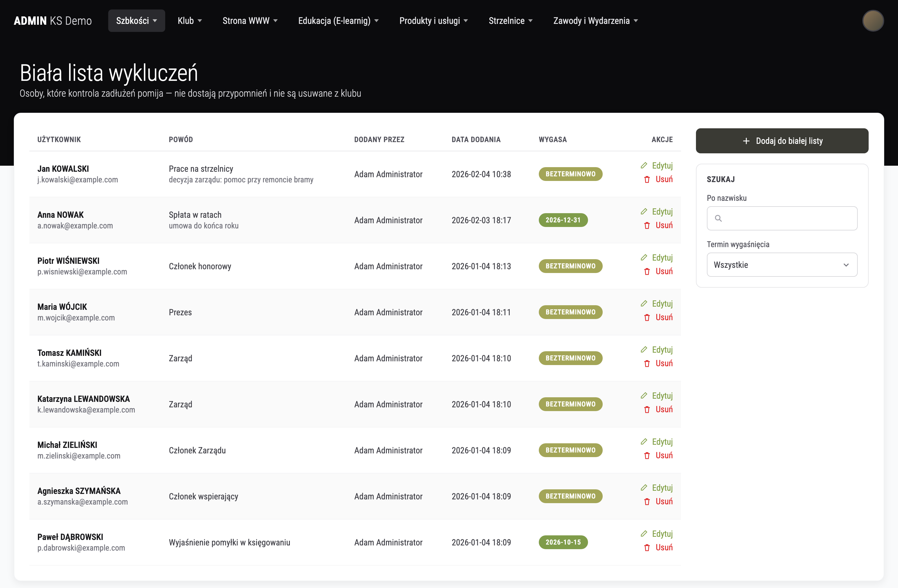Click Usuń link for Agnieszka SZYMAŃSKA
The height and width of the screenshot is (588, 898).
coord(664,501)
